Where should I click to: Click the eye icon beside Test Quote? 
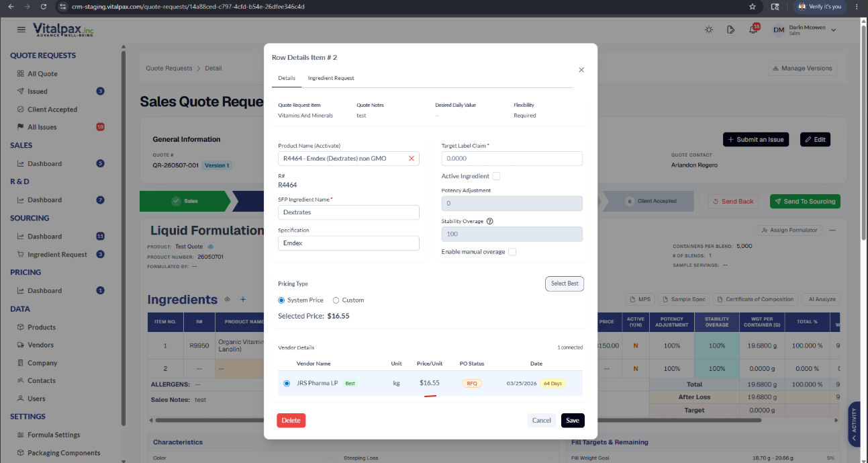click(210, 247)
